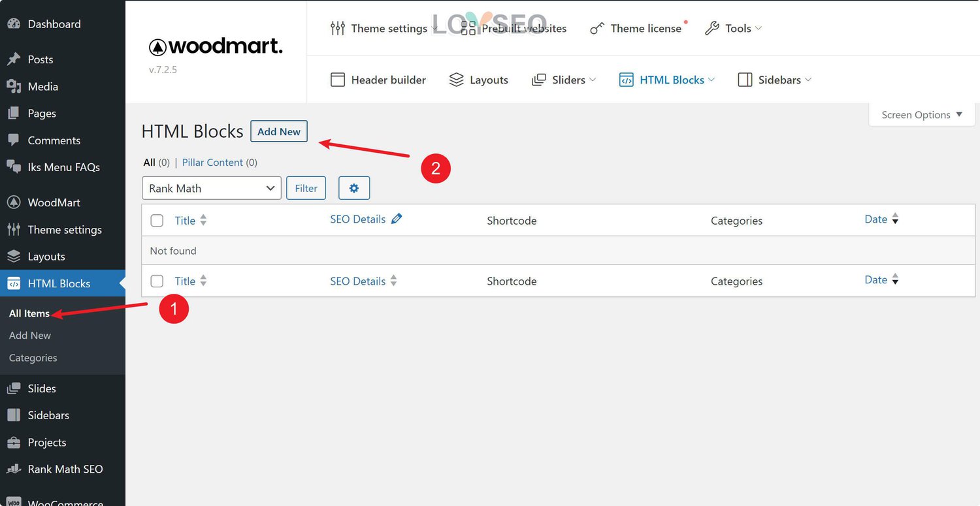Show All (0) items view
This screenshot has width=980, height=506.
[x=157, y=163]
